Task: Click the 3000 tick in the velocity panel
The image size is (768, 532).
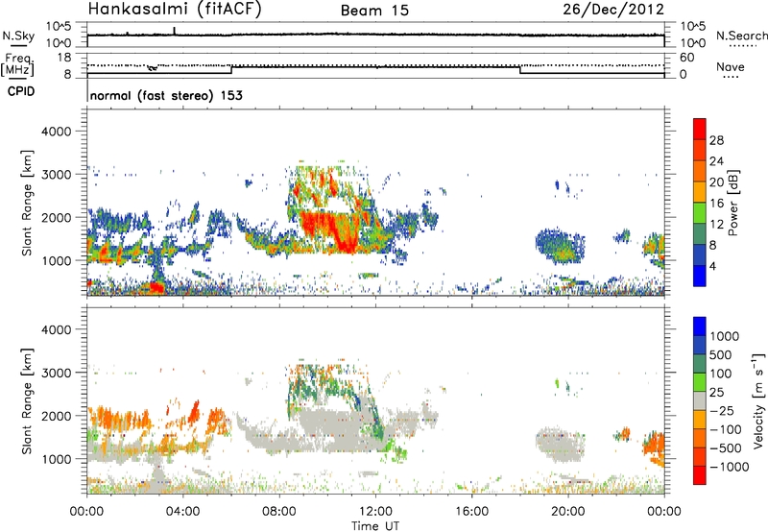Action: pos(56,373)
